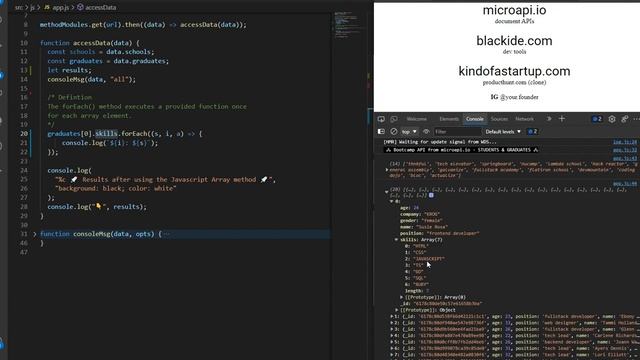640x360 pixels.
Task: Click the editor minimap
Action: point(348,24)
